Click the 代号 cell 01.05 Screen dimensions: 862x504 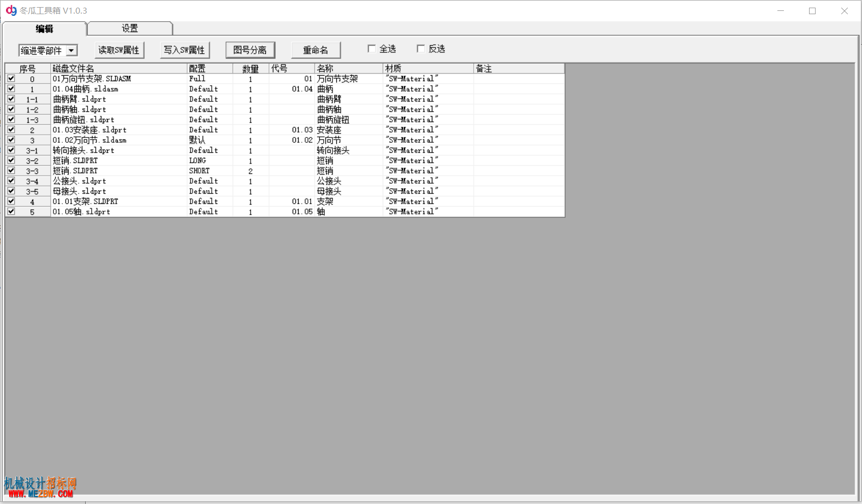(x=292, y=212)
